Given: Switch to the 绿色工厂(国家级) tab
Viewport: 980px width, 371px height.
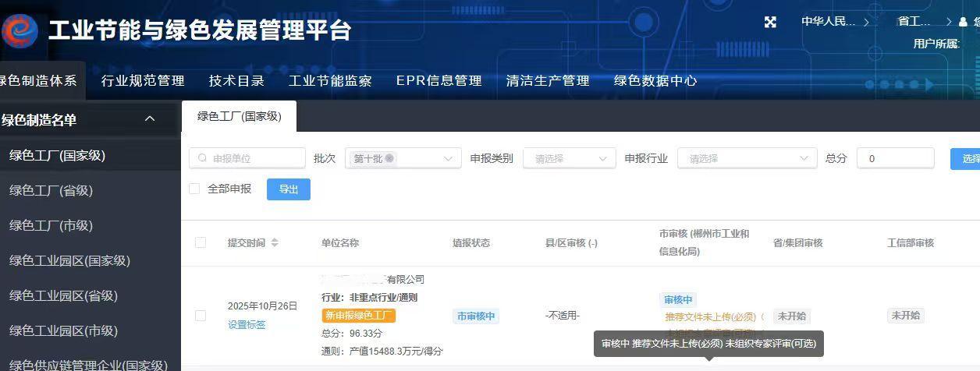Looking at the screenshot, I should (x=239, y=116).
